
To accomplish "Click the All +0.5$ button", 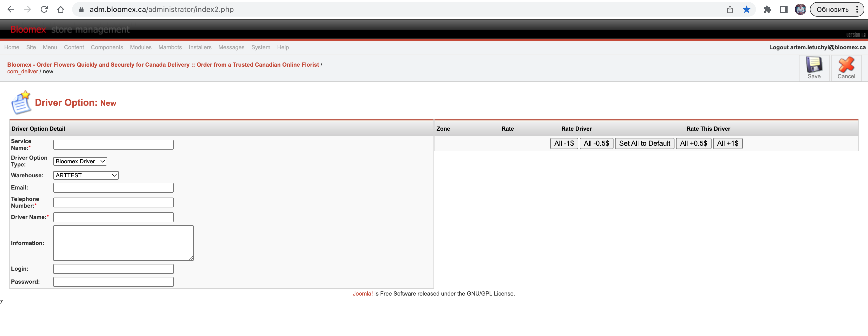I will pos(693,143).
